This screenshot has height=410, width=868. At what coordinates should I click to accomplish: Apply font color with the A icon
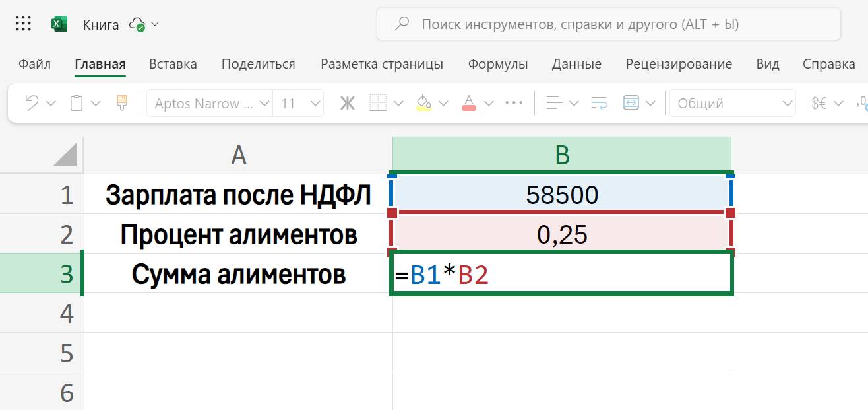[470, 103]
